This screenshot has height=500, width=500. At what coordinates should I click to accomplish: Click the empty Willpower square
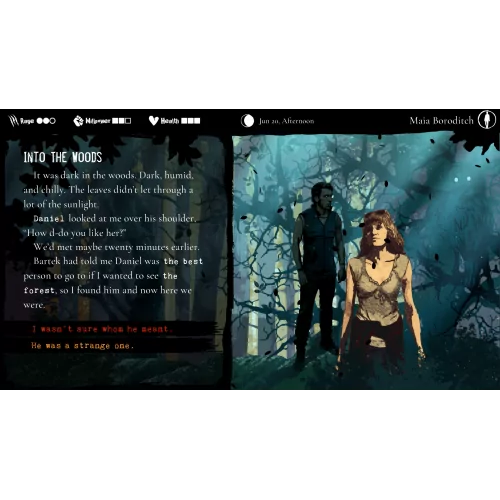(128, 121)
